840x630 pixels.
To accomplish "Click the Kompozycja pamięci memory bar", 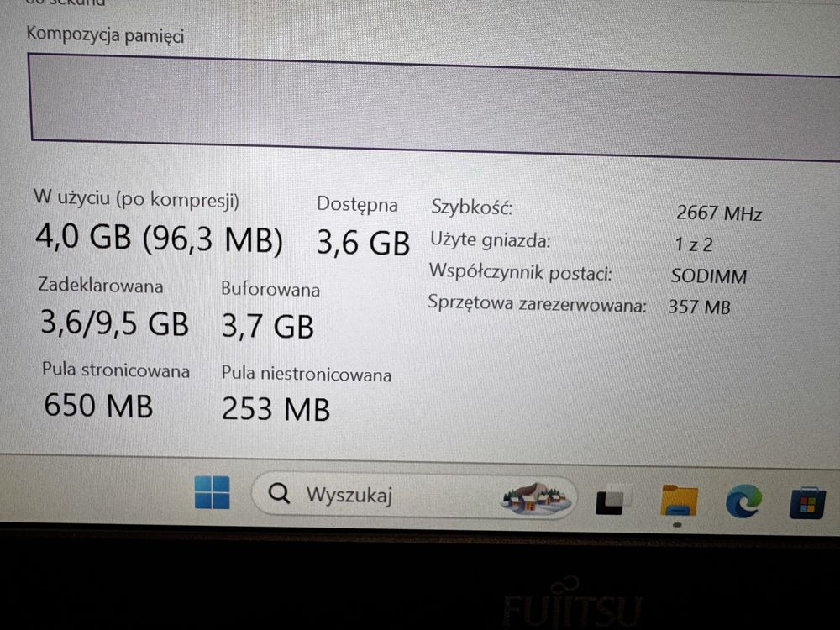I will click(434, 107).
